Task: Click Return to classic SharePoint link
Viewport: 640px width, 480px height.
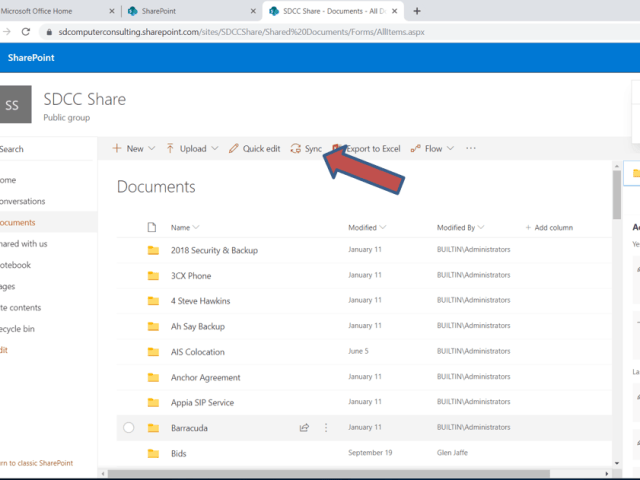Action: click(36, 463)
